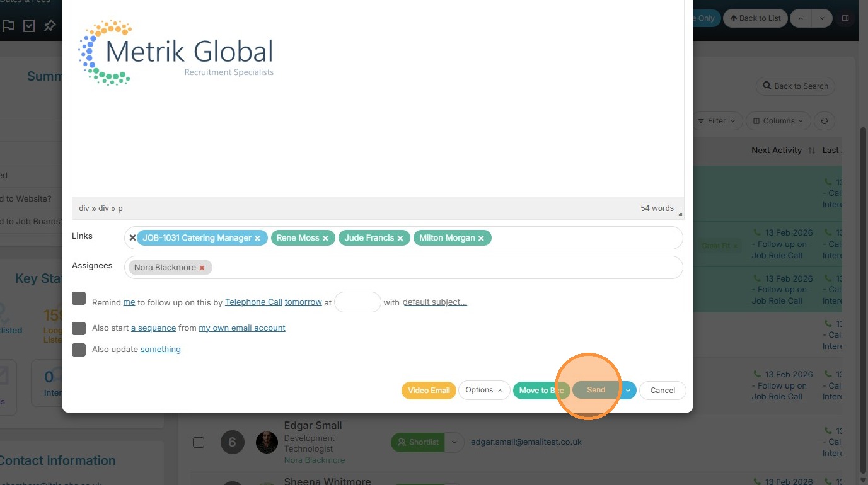Click the Next Activity column header
This screenshot has height=485, width=868.
coord(777,151)
